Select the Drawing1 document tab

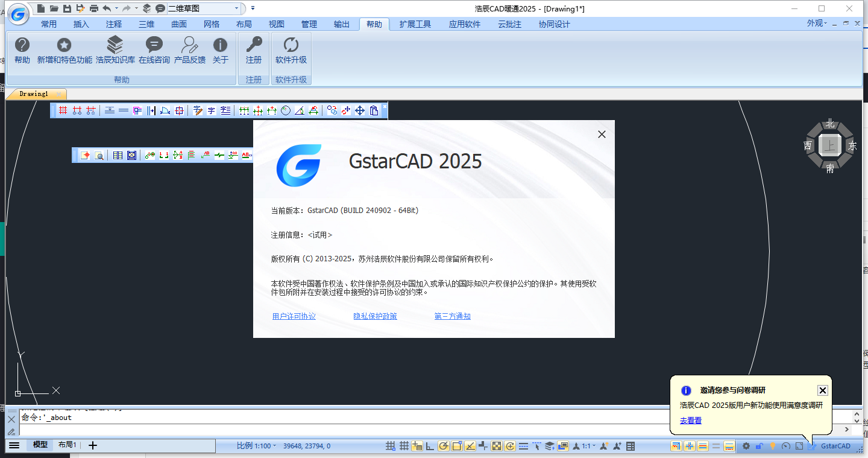34,94
